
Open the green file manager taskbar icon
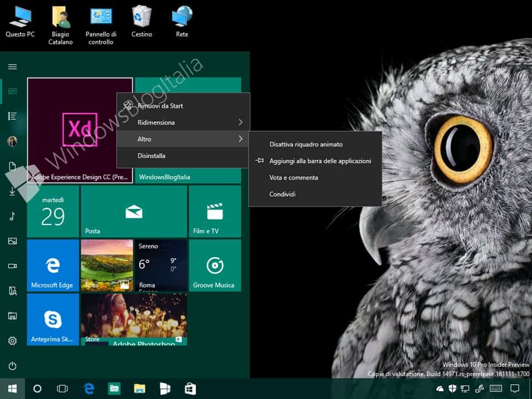pyautogui.click(x=114, y=388)
